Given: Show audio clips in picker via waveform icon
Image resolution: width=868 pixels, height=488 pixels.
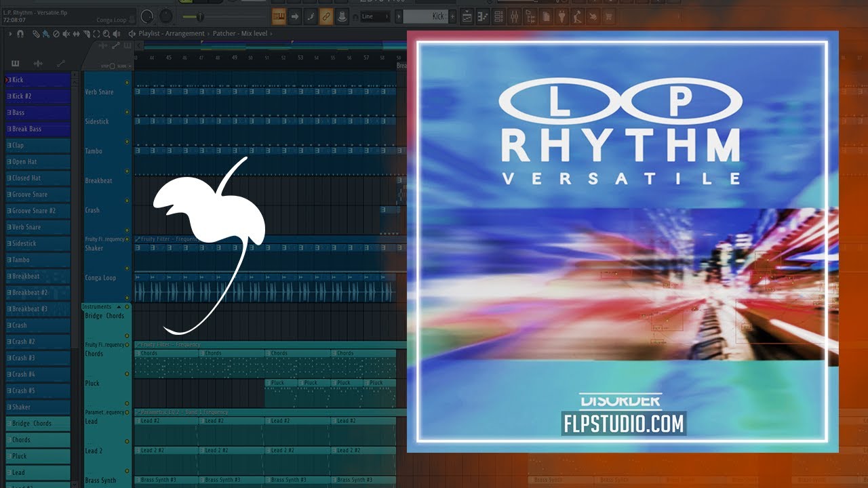Looking at the screenshot, I should click(x=38, y=63).
